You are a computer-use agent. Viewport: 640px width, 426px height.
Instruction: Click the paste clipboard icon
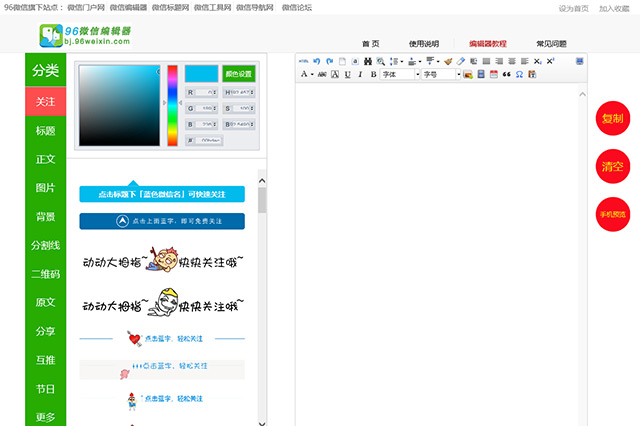(x=532, y=74)
